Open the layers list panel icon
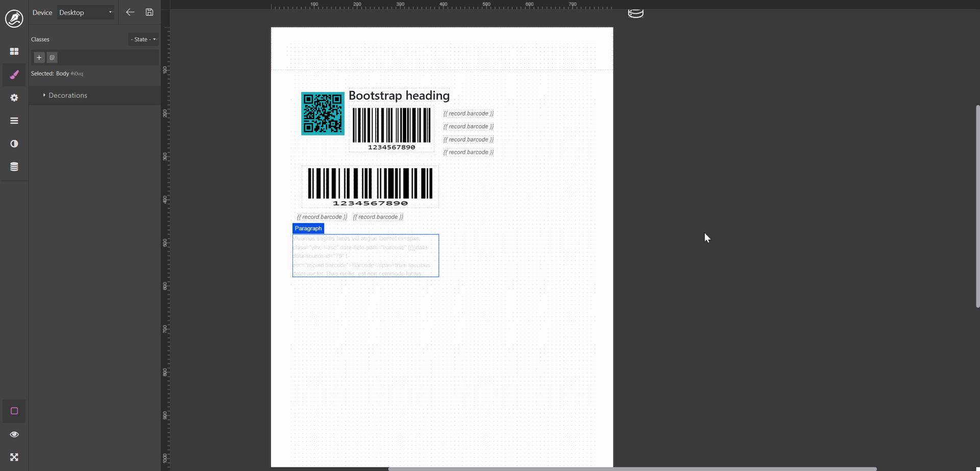980x471 pixels. click(14, 121)
